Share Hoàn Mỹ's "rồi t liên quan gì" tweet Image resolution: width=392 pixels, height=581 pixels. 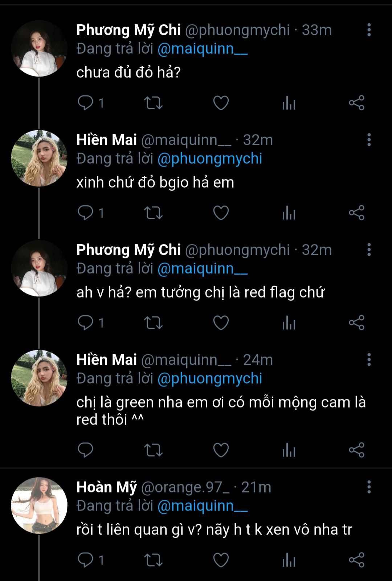[x=356, y=560]
